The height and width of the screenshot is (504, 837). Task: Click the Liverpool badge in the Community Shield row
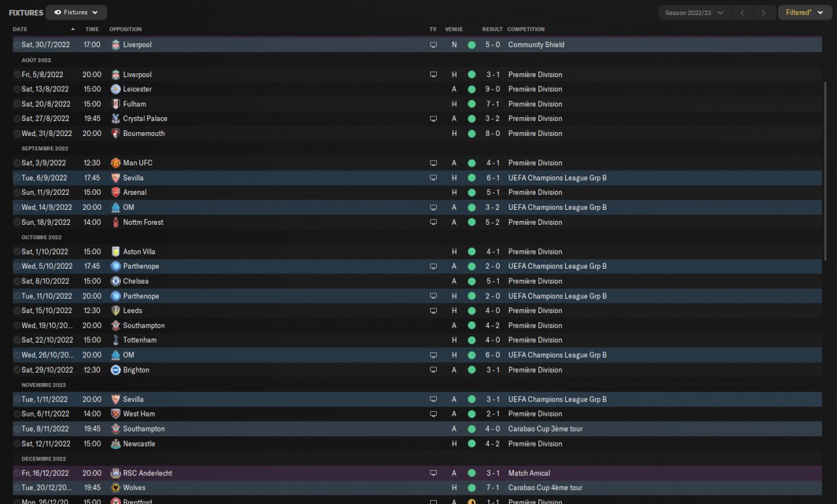coord(115,44)
